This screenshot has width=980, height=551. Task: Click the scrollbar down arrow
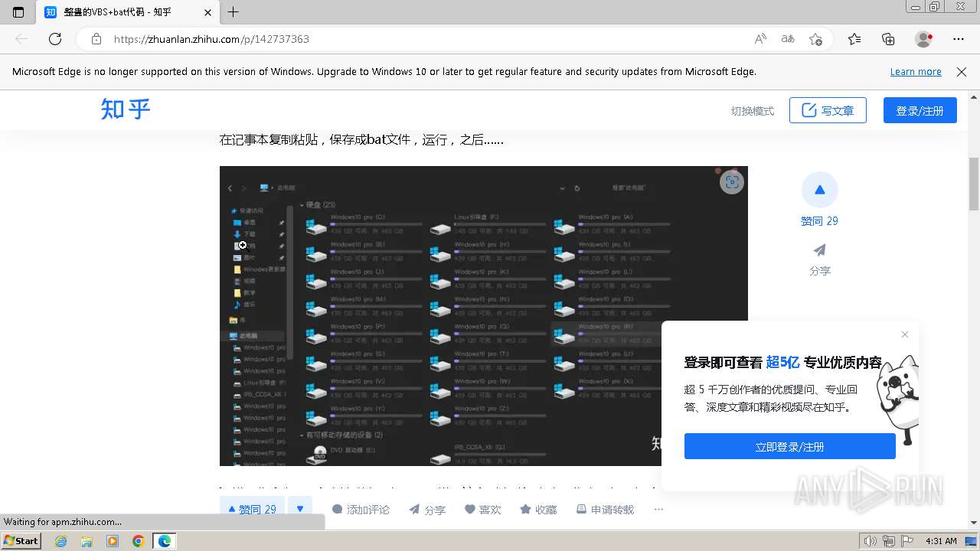point(974,523)
